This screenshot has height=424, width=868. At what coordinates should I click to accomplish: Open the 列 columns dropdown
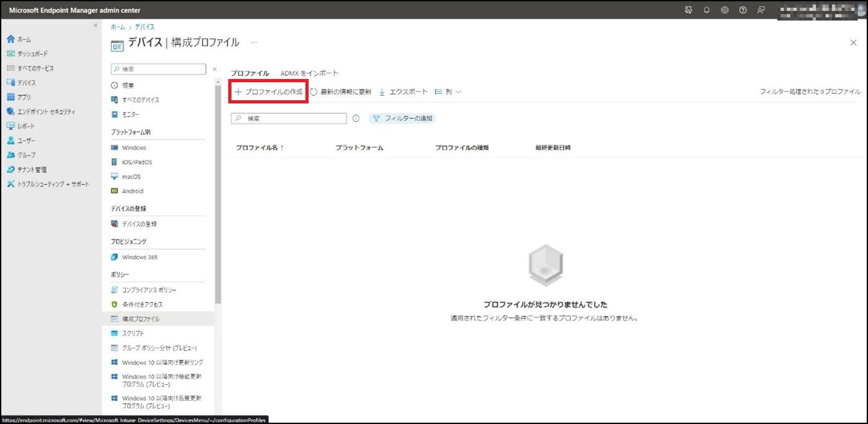click(x=448, y=92)
